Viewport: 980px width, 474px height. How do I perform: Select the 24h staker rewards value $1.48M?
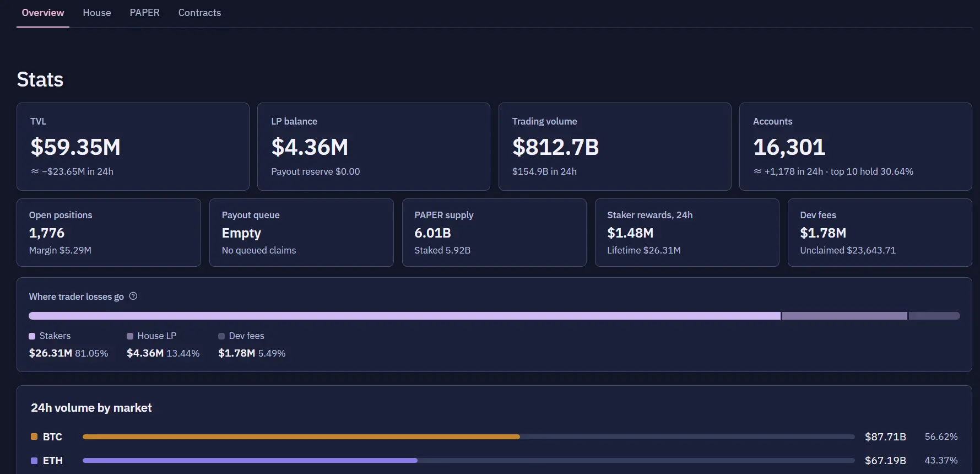tap(630, 233)
